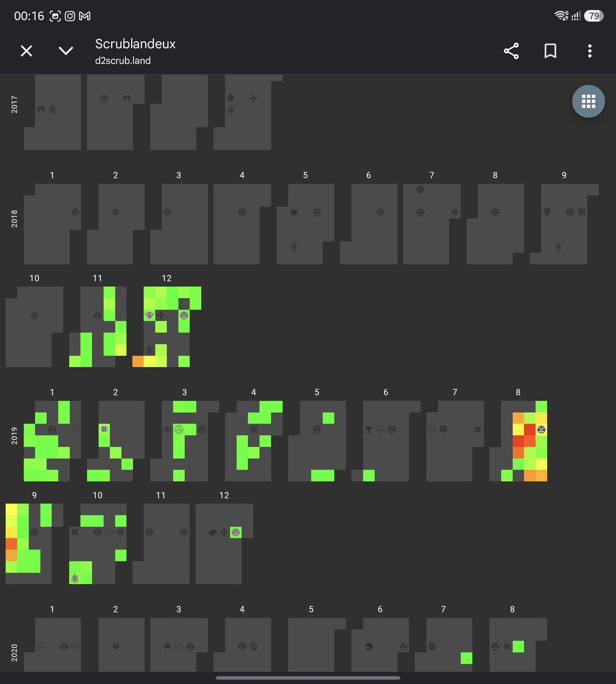Select the lone event icon in February 2020
The image size is (616, 684).
click(x=116, y=646)
